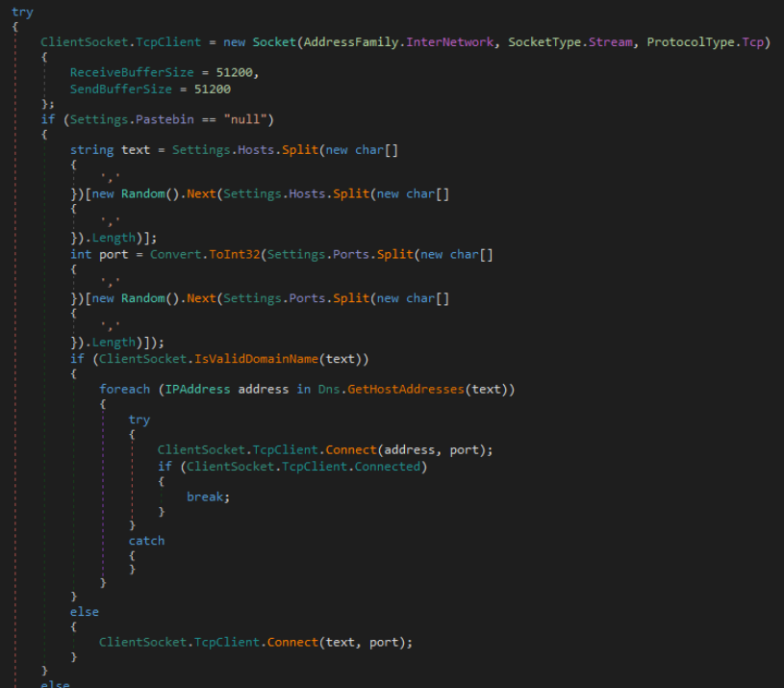This screenshot has width=784, height=688.
Task: Click the 'text' variable in string declaration
Action: [x=130, y=150]
